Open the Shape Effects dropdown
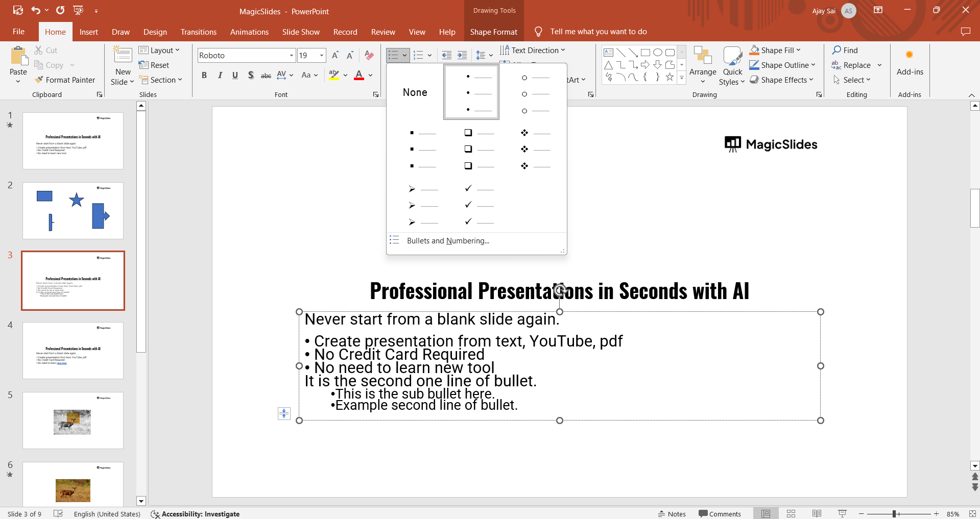This screenshot has height=519, width=980. click(781, 80)
